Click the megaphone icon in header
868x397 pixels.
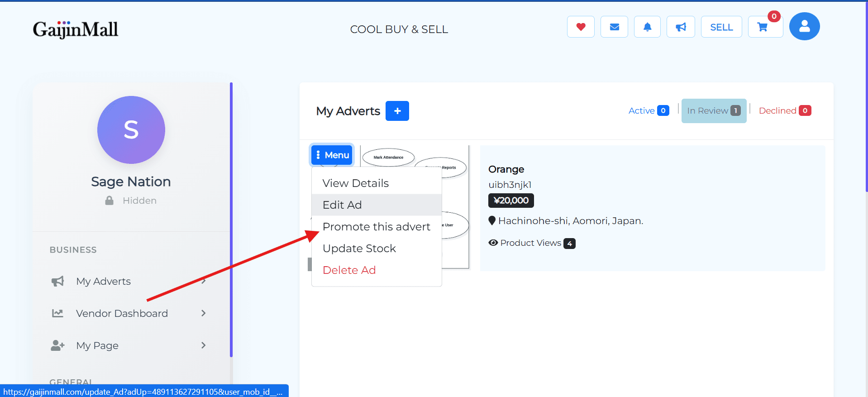tap(681, 27)
